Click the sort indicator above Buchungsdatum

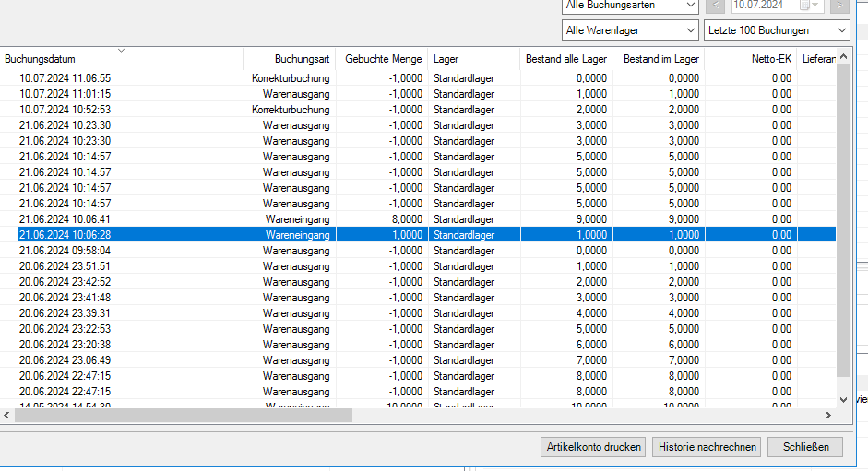(121, 51)
